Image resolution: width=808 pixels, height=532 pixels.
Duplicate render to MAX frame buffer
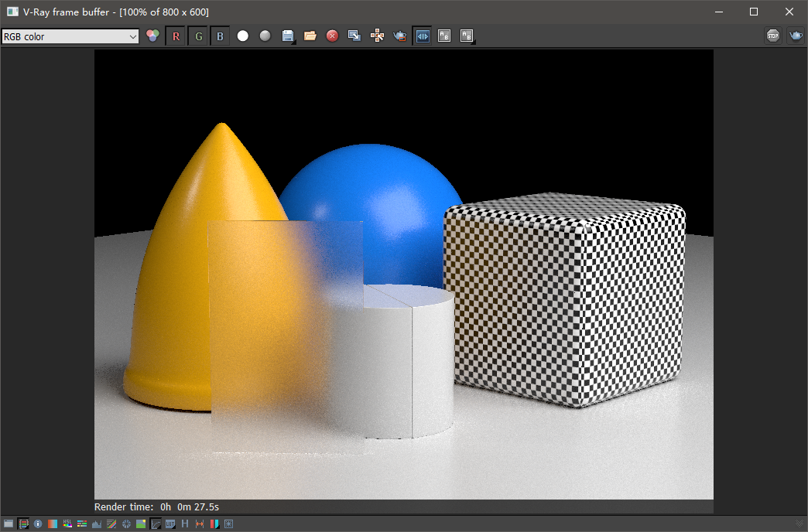(x=354, y=36)
